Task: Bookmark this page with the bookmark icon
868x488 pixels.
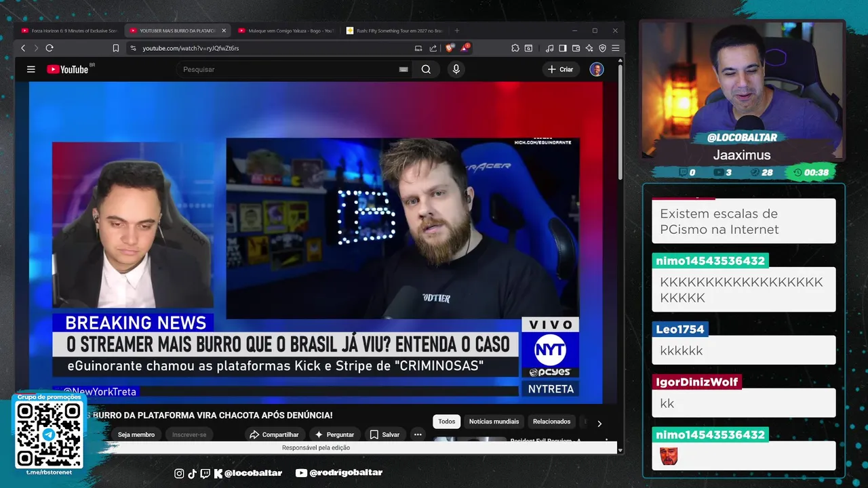Action: point(116,48)
